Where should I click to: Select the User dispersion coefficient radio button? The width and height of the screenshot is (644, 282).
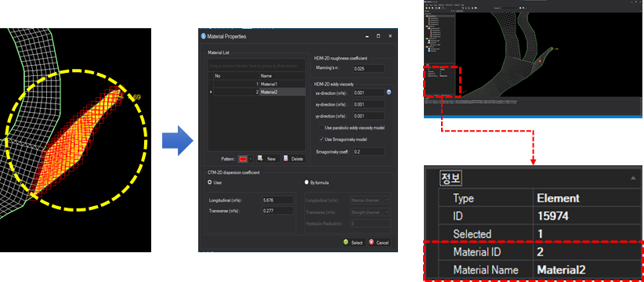[x=210, y=182]
